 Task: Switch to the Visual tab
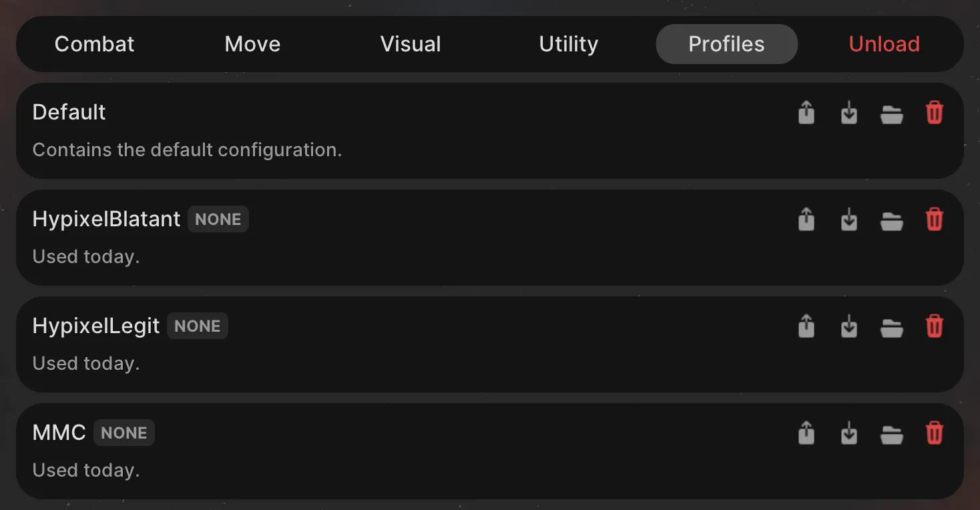[410, 43]
